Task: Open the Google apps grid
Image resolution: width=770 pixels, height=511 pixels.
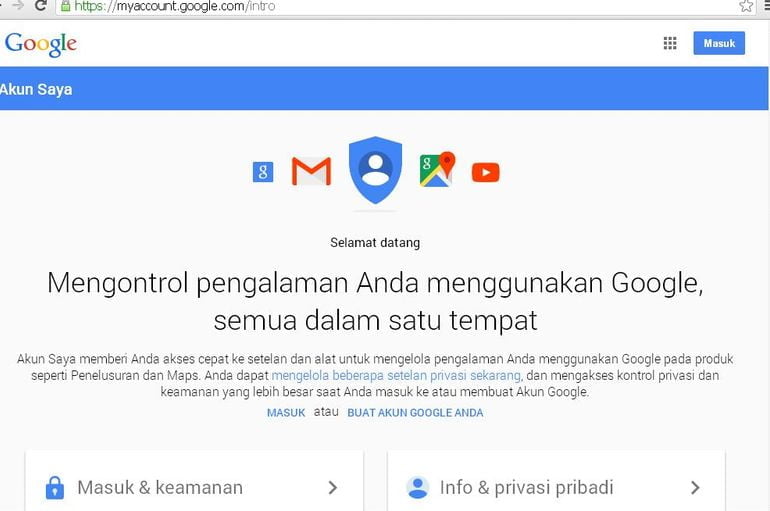Action: pos(670,43)
